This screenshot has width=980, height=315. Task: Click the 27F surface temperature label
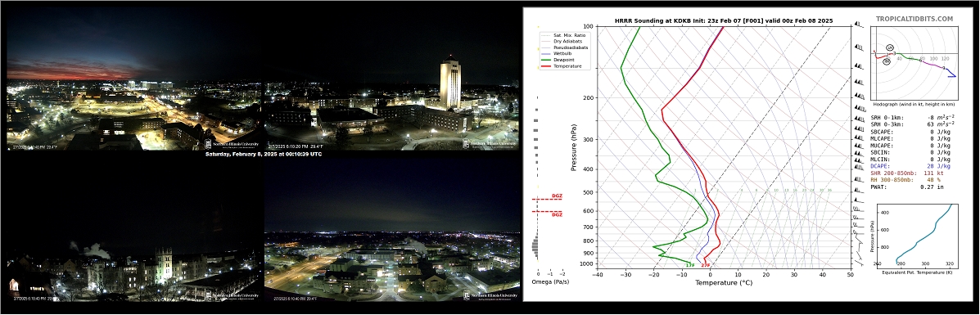coord(705,266)
